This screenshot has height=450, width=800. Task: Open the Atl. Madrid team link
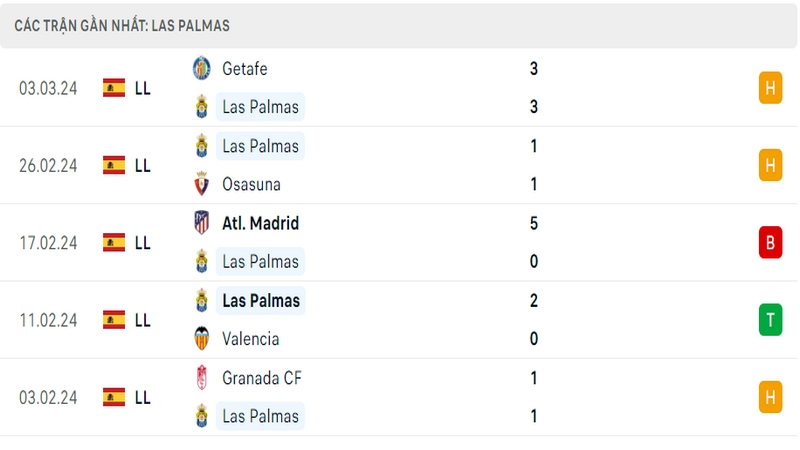point(260,223)
